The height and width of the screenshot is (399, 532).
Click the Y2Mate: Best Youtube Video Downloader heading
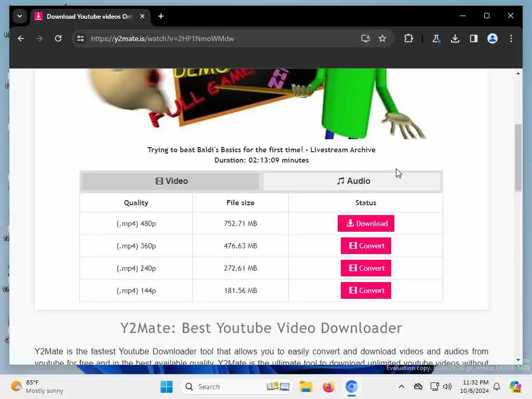click(261, 328)
